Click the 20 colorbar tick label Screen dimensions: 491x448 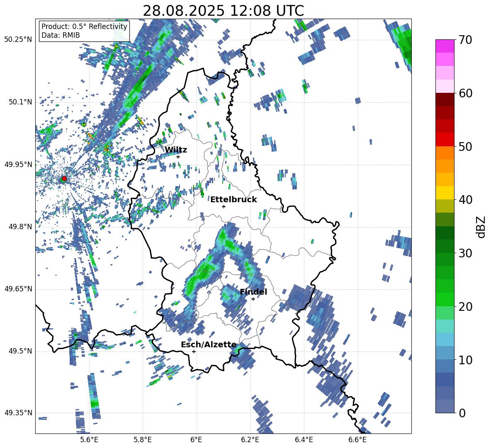(x=465, y=307)
